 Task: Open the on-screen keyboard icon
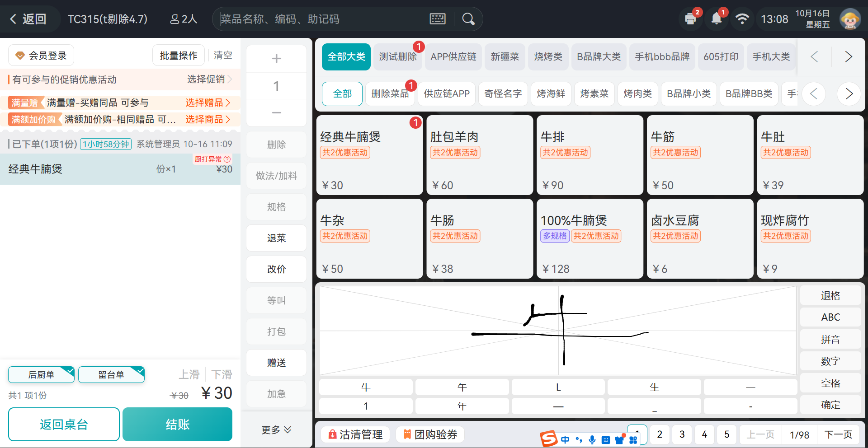click(x=438, y=19)
